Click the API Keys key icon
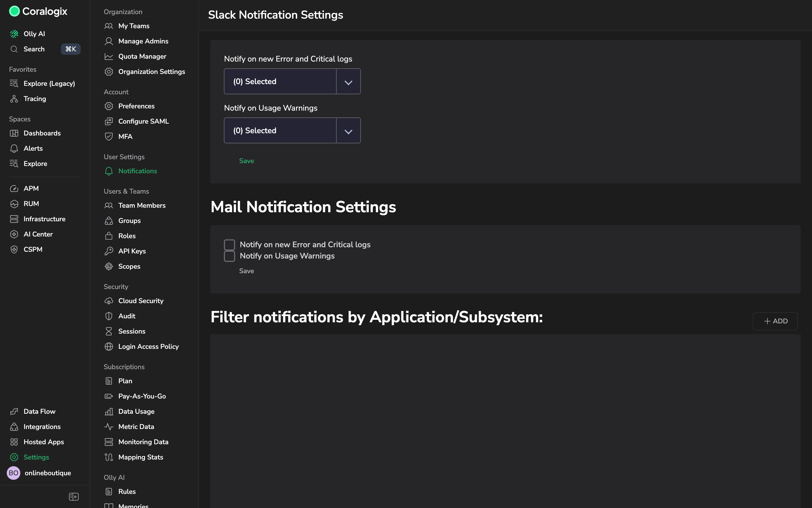Image resolution: width=812 pixels, height=508 pixels. coord(109,251)
